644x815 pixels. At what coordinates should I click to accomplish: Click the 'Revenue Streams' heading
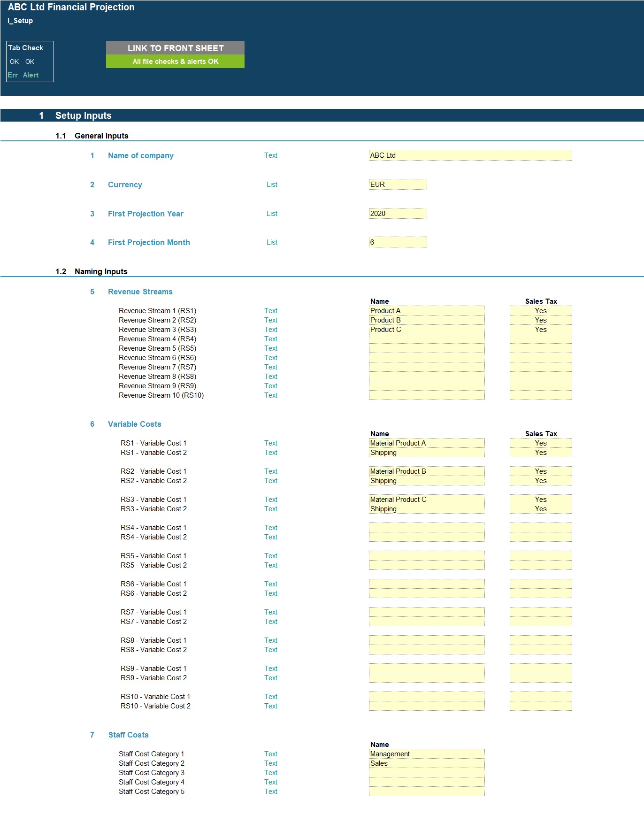coord(140,292)
